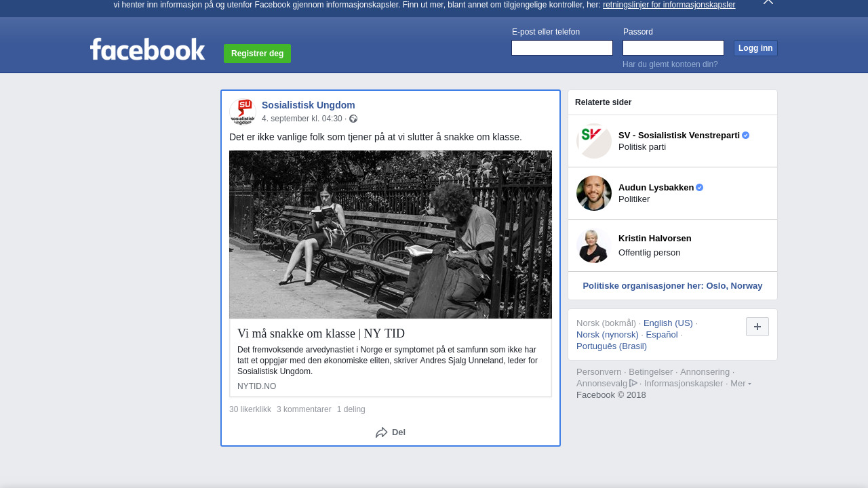868x488 pixels.
Task: Open the 3 kommentarer link
Action: click(x=304, y=409)
